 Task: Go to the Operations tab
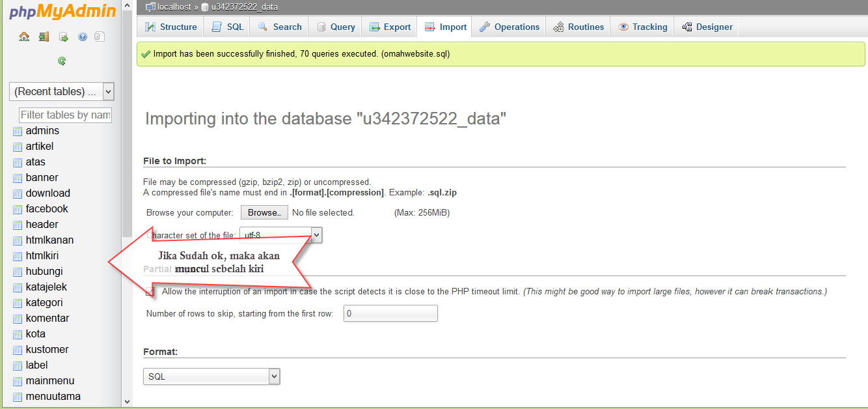(x=509, y=27)
